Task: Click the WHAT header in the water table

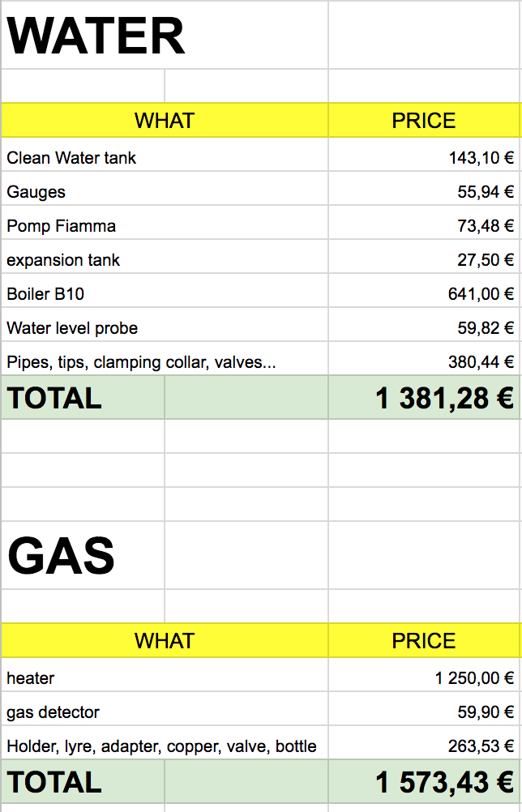Action: click(165, 120)
